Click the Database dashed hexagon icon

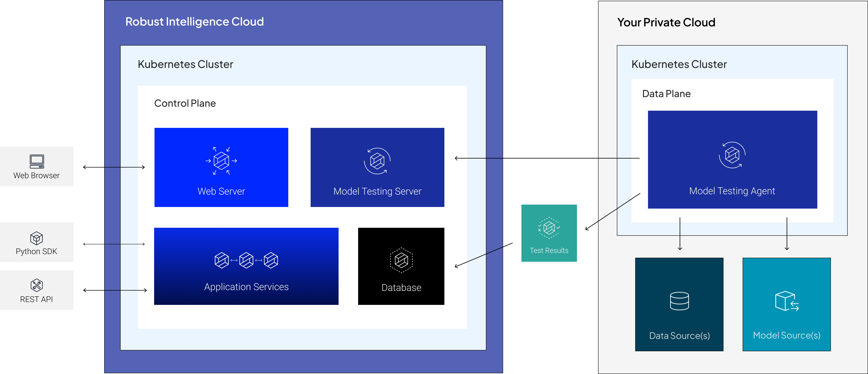tap(401, 260)
